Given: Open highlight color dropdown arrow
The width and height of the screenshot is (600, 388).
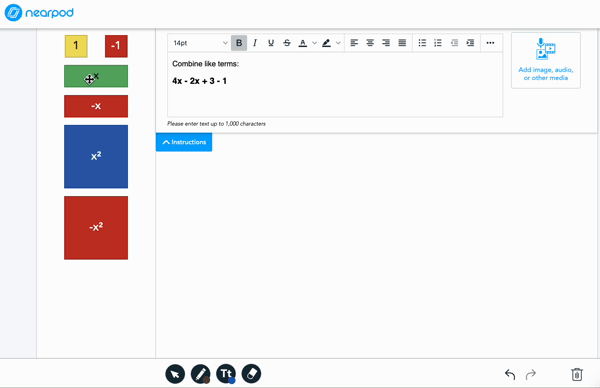Looking at the screenshot, I should pyautogui.click(x=338, y=43).
